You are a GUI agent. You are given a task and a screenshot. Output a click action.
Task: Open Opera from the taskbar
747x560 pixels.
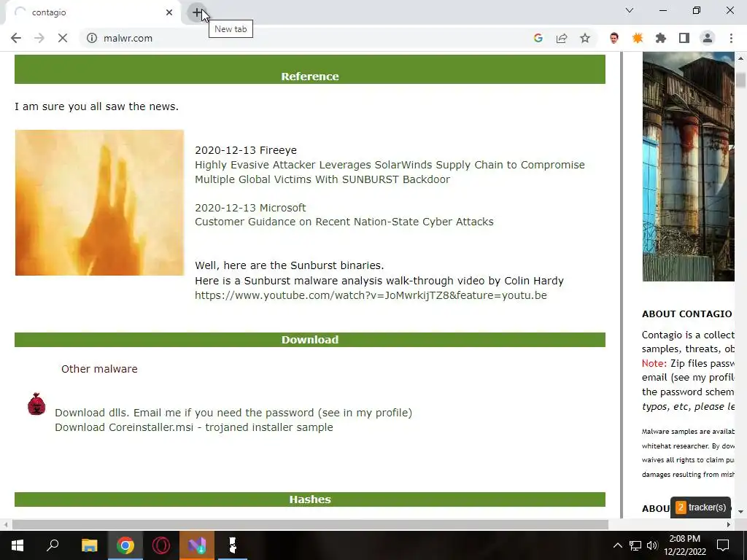tap(161, 545)
